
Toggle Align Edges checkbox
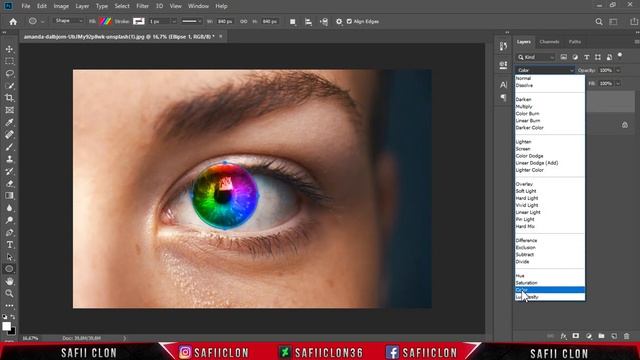(x=349, y=22)
